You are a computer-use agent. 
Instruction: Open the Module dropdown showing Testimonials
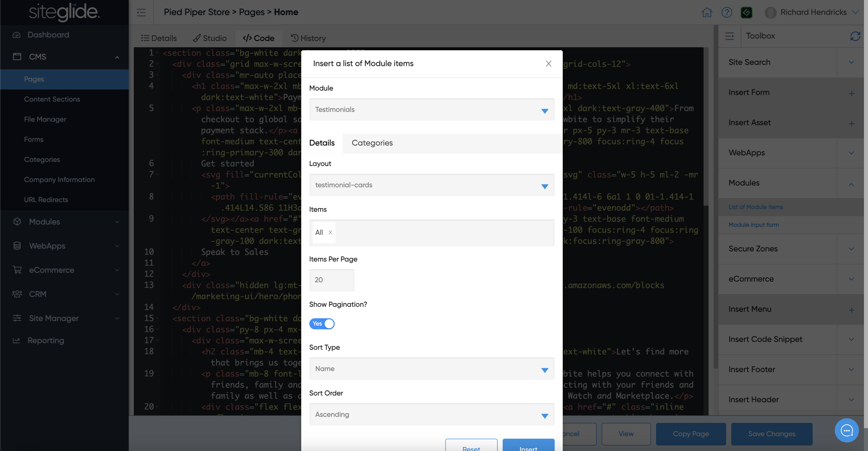point(431,109)
